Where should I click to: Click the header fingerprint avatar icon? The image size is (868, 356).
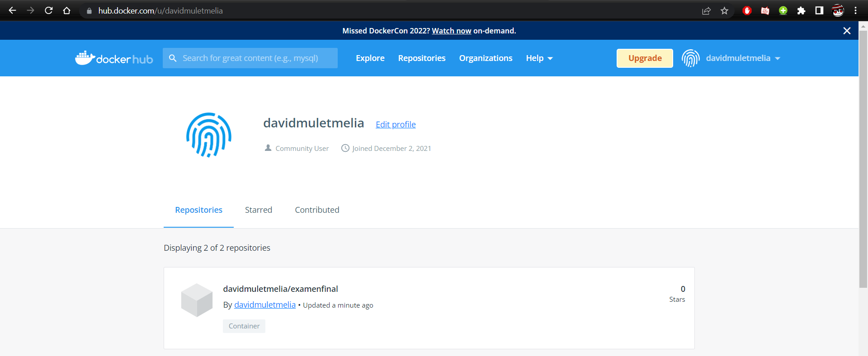(x=690, y=58)
